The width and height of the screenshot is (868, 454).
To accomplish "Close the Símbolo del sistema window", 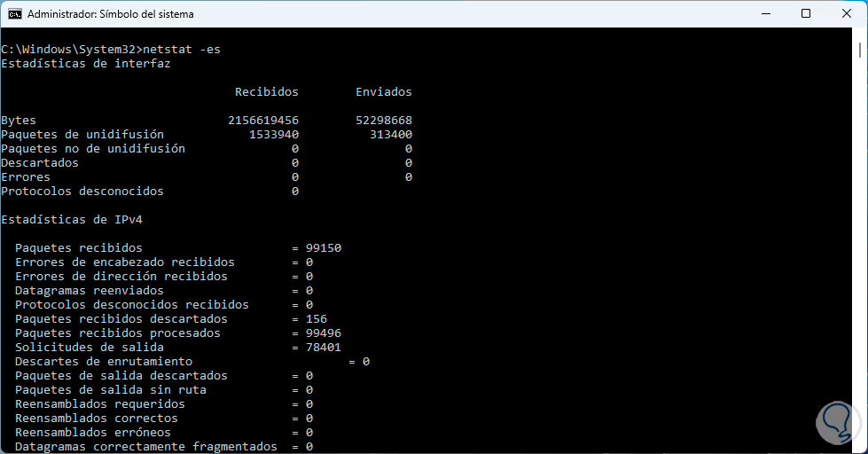I will (847, 14).
